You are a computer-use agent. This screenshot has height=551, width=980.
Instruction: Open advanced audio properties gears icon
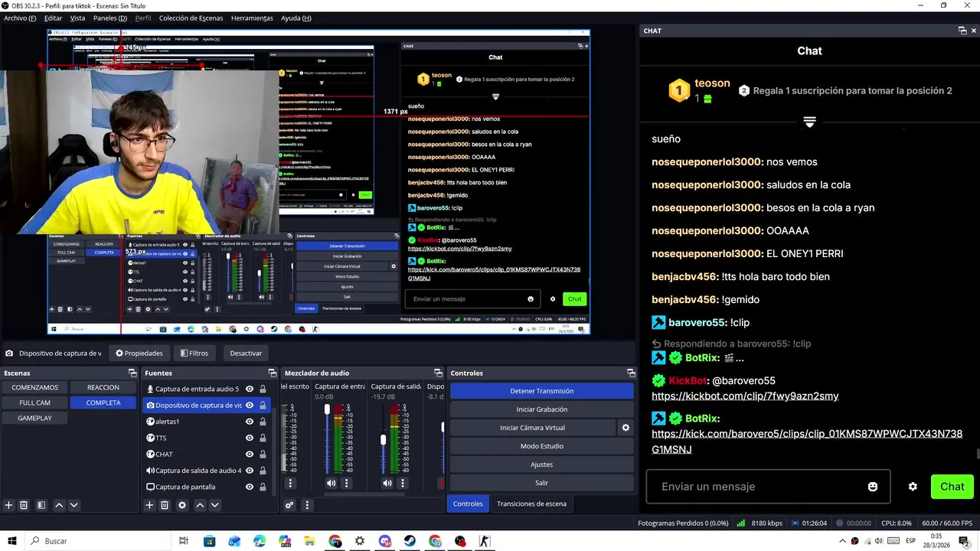click(289, 505)
